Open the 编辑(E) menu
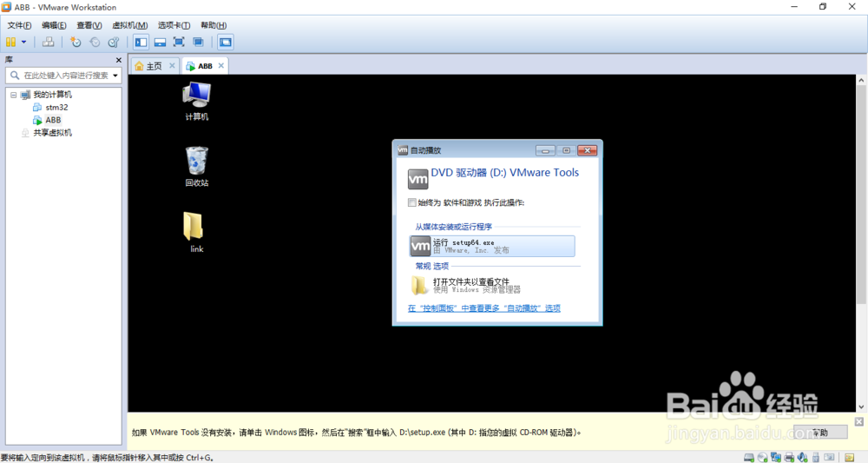The image size is (868, 463). point(54,25)
